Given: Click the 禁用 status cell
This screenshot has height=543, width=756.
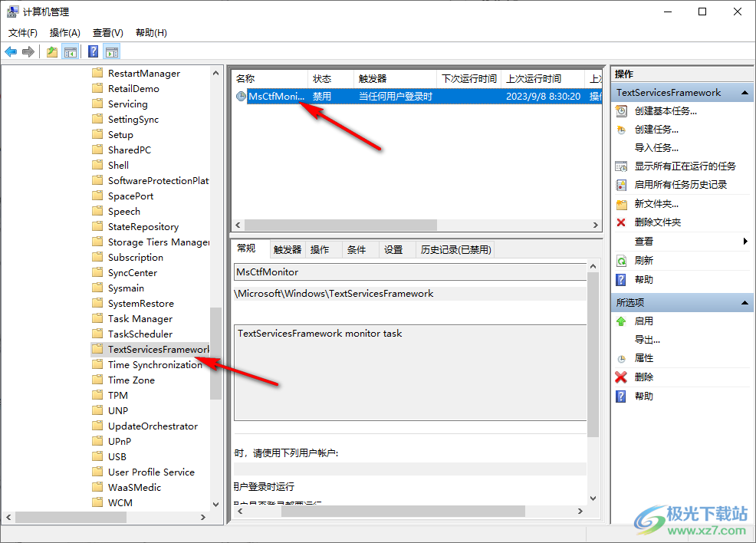Looking at the screenshot, I should click(321, 97).
